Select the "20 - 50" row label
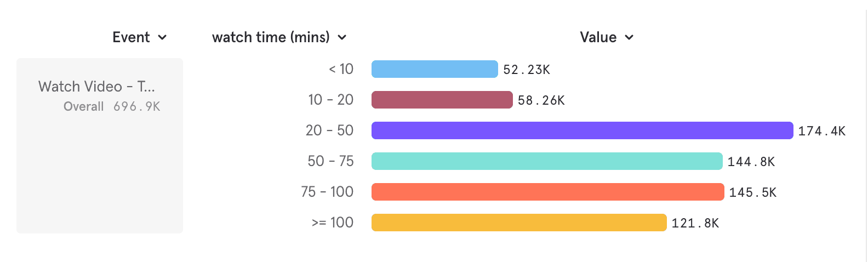This screenshot has width=868, height=262. pyautogui.click(x=329, y=130)
